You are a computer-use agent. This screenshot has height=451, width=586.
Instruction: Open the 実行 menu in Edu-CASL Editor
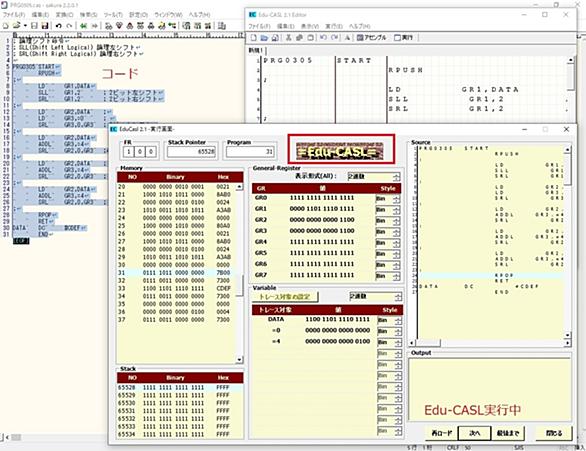tap(333, 26)
